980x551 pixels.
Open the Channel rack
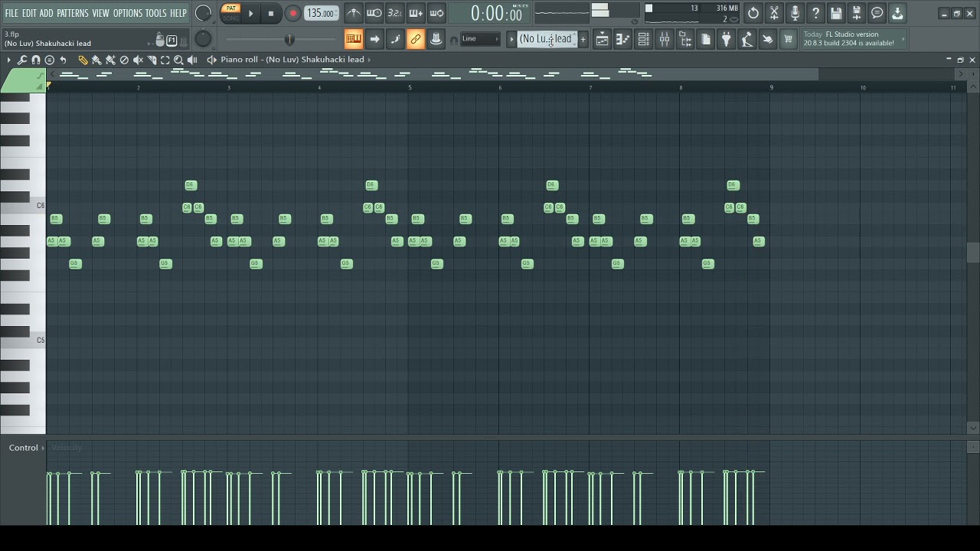[644, 39]
